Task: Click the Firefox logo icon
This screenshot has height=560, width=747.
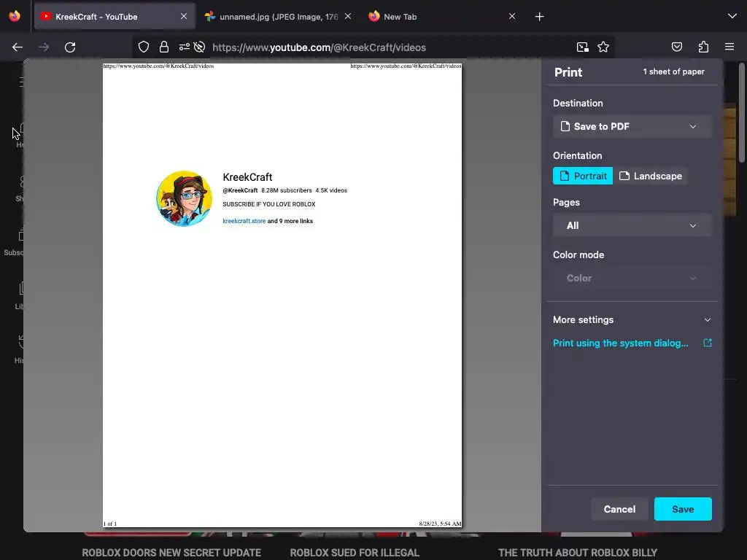Action: pos(15,16)
